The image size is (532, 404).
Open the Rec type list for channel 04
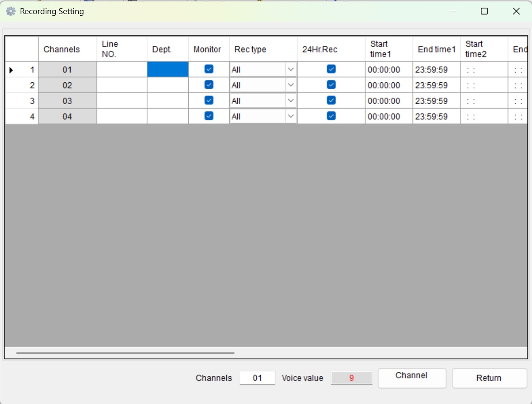[291, 116]
